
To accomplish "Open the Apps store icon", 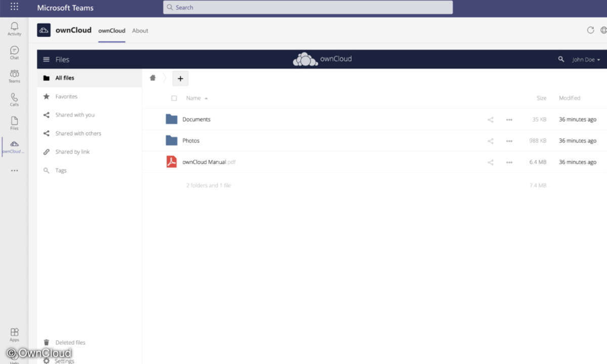I will pyautogui.click(x=14, y=334).
